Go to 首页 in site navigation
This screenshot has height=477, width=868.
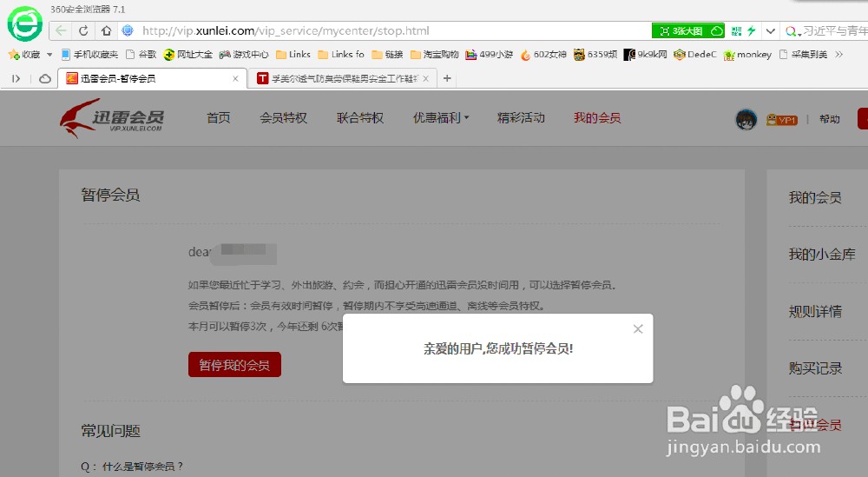[218, 118]
